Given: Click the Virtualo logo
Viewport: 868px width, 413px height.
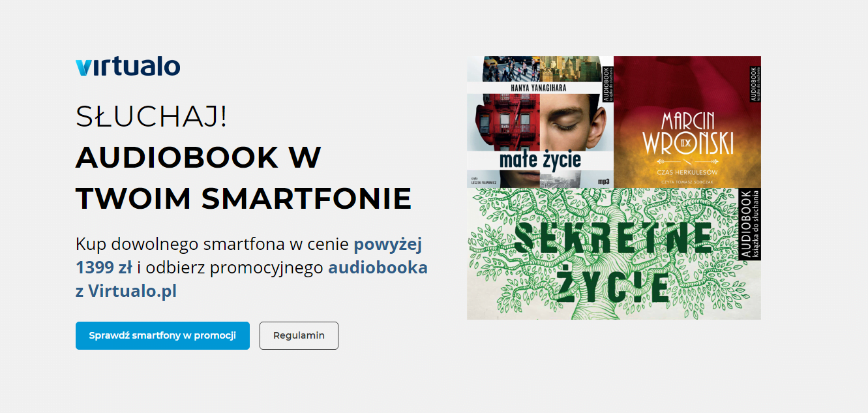Looking at the screenshot, I should 128,67.
